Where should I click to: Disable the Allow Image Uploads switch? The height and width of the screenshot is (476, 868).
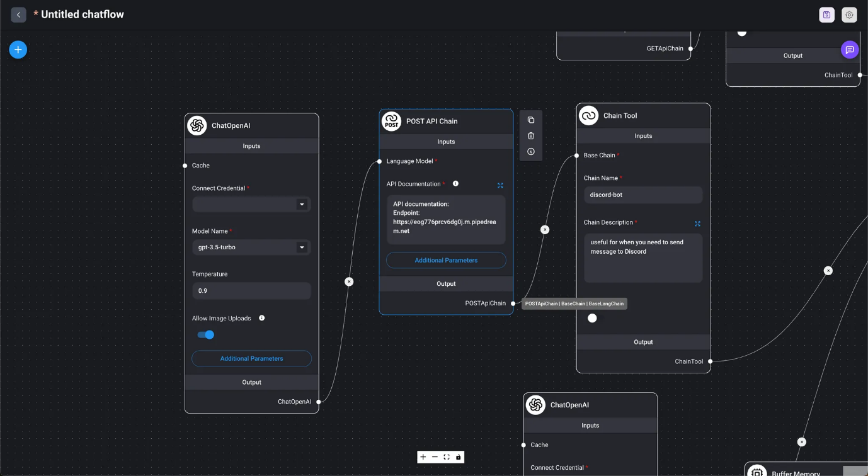(206, 335)
